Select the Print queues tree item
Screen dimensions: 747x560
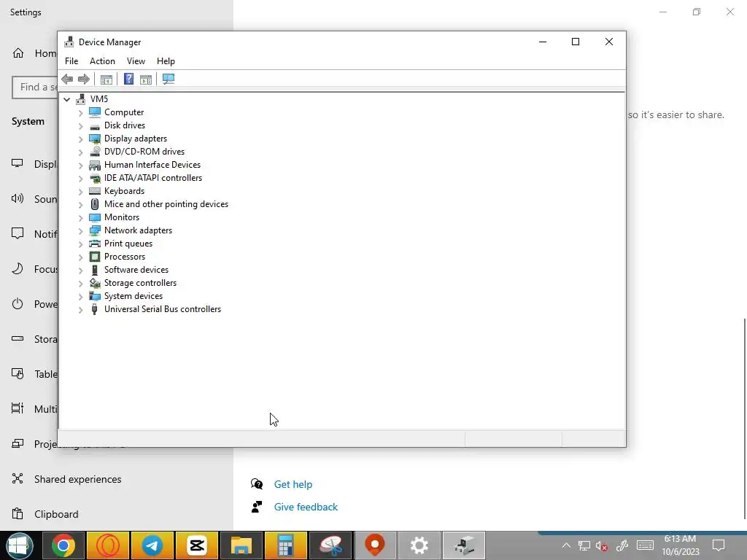click(128, 244)
